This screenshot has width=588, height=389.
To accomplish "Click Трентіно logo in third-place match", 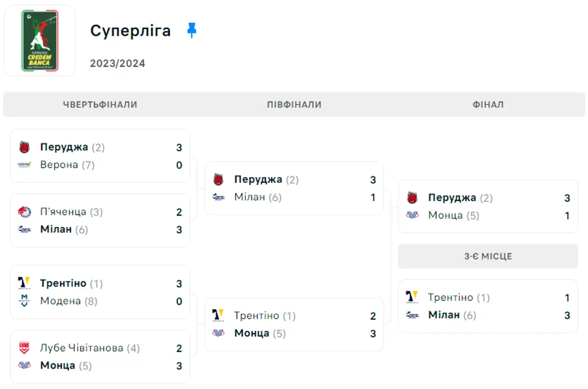I will coord(412,297).
